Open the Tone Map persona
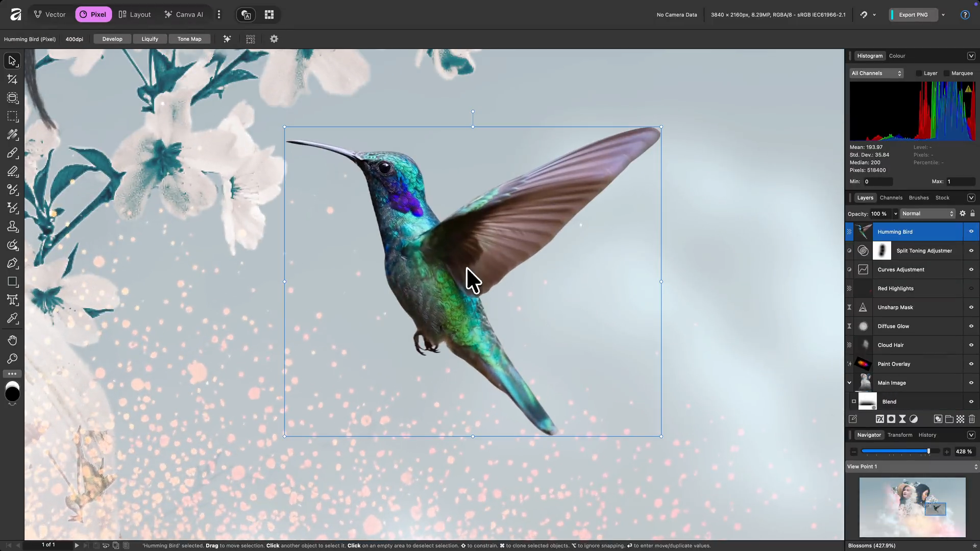 pos(189,39)
